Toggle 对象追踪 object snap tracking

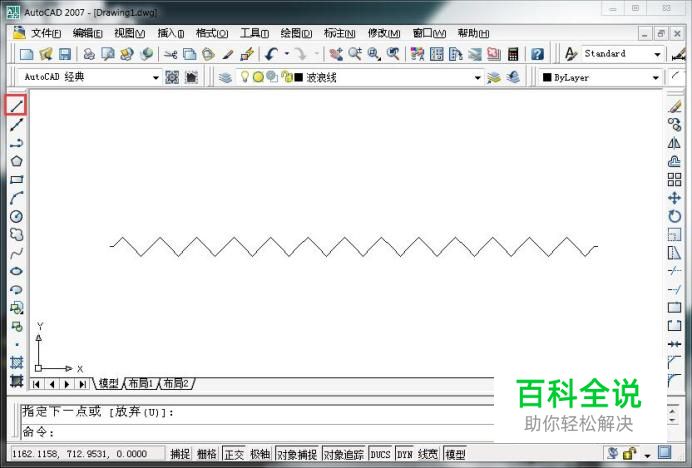pos(344,454)
